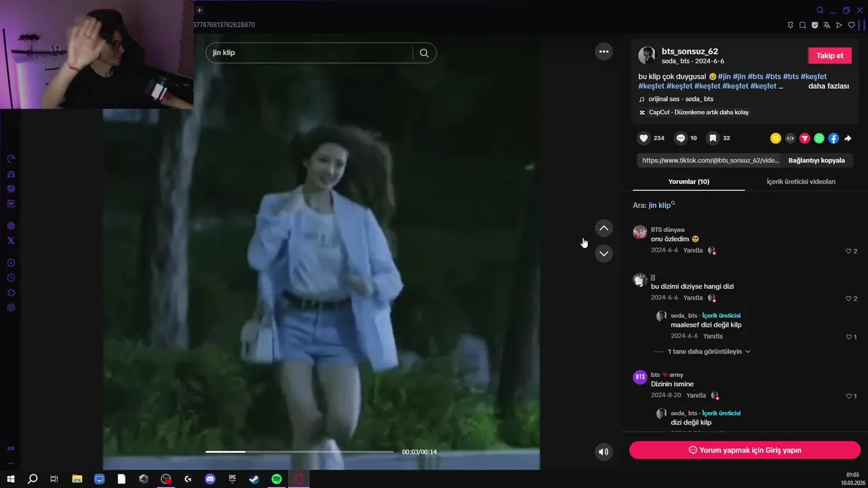Click the browser toolbar pin icon
868x488 pixels.
pyautogui.click(x=790, y=25)
